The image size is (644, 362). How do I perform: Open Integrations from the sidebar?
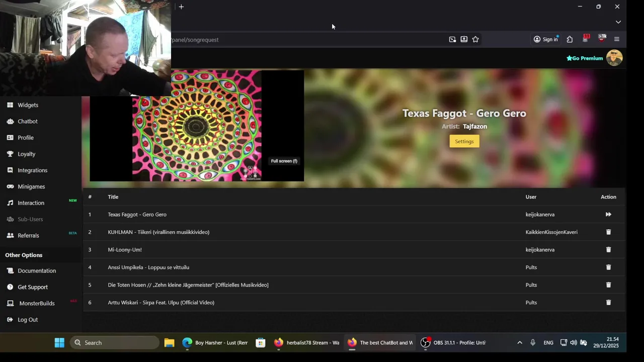pyautogui.click(x=32, y=170)
